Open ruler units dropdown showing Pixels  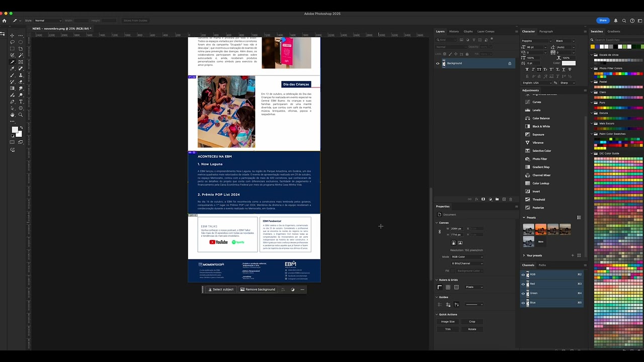click(x=474, y=287)
